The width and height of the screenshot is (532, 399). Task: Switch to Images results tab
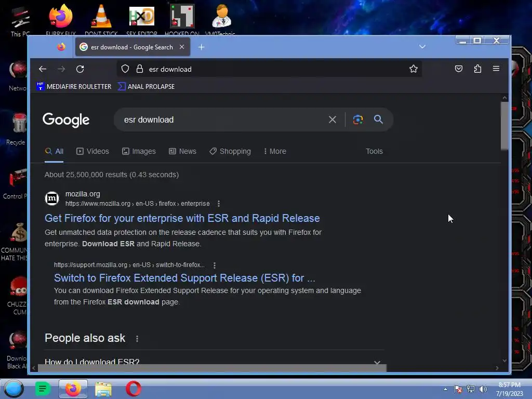(139, 151)
